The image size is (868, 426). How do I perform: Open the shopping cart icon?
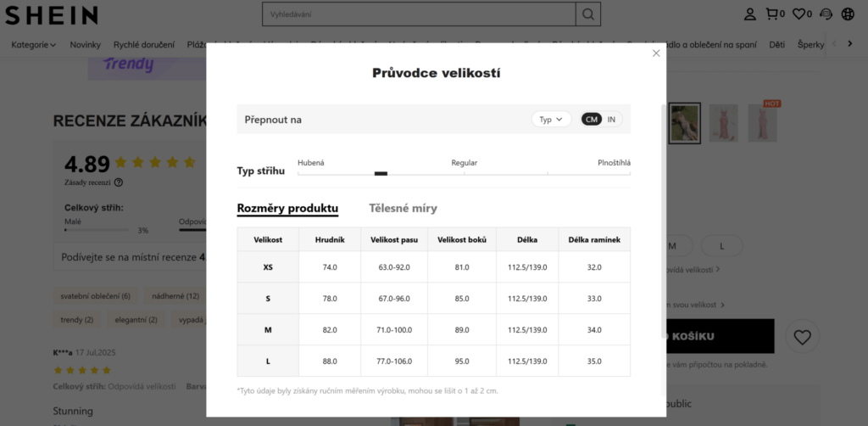772,14
